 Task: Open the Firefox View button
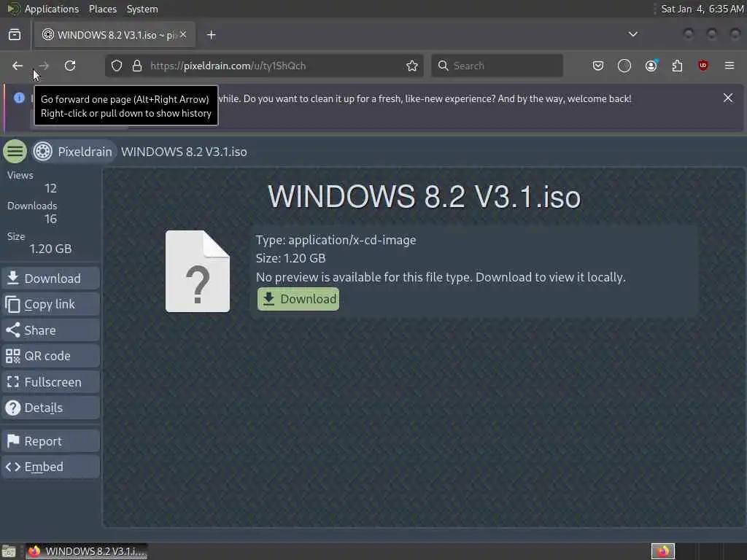pos(15,35)
